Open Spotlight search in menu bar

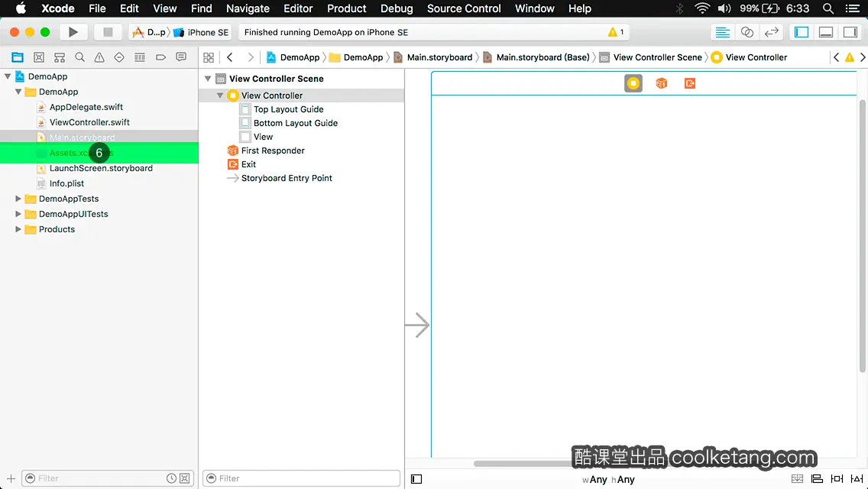coord(828,8)
